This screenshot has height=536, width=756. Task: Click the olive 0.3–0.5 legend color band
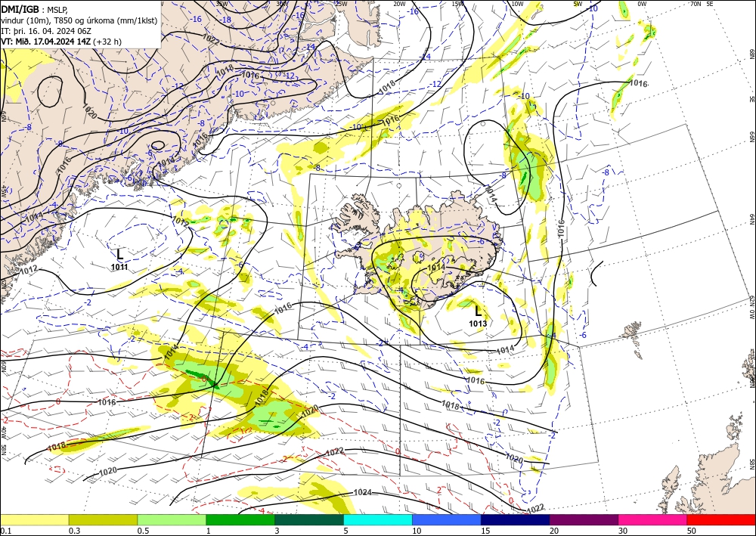103,519
